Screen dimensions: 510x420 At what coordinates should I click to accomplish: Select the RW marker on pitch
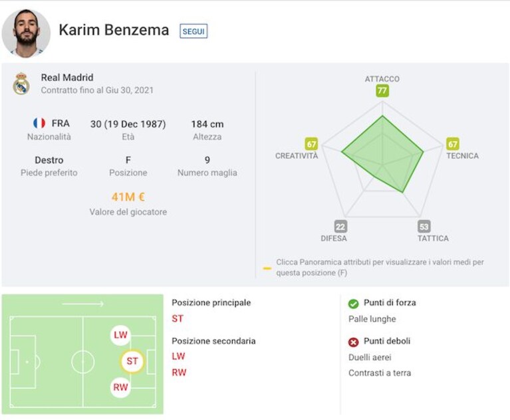pos(120,387)
